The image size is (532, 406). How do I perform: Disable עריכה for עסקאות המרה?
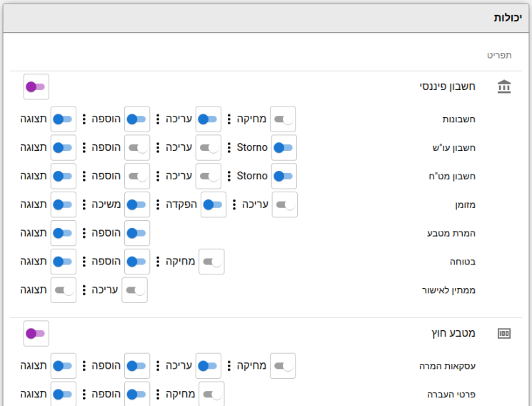pos(209,366)
